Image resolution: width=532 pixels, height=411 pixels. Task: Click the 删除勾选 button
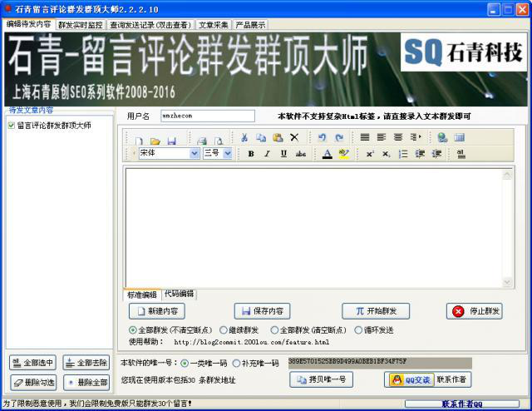tap(33, 383)
